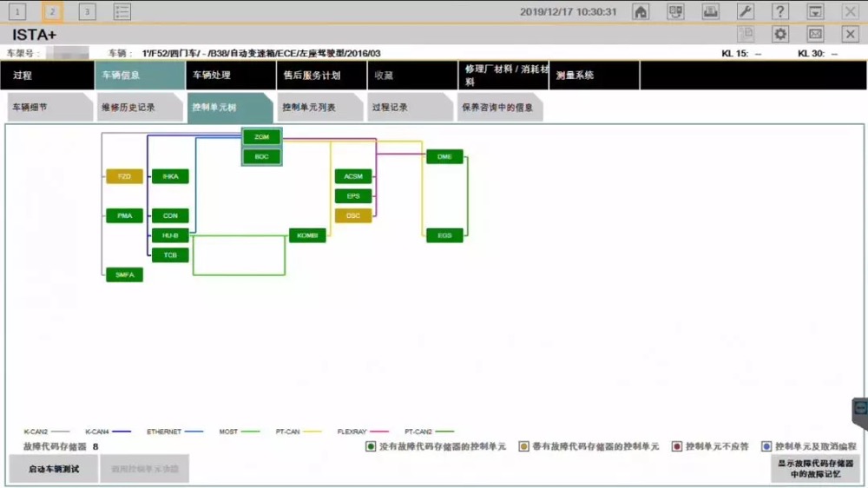Screen dimensions: 868x488
Task: Open the 收藏 menu
Action: [x=411, y=75]
